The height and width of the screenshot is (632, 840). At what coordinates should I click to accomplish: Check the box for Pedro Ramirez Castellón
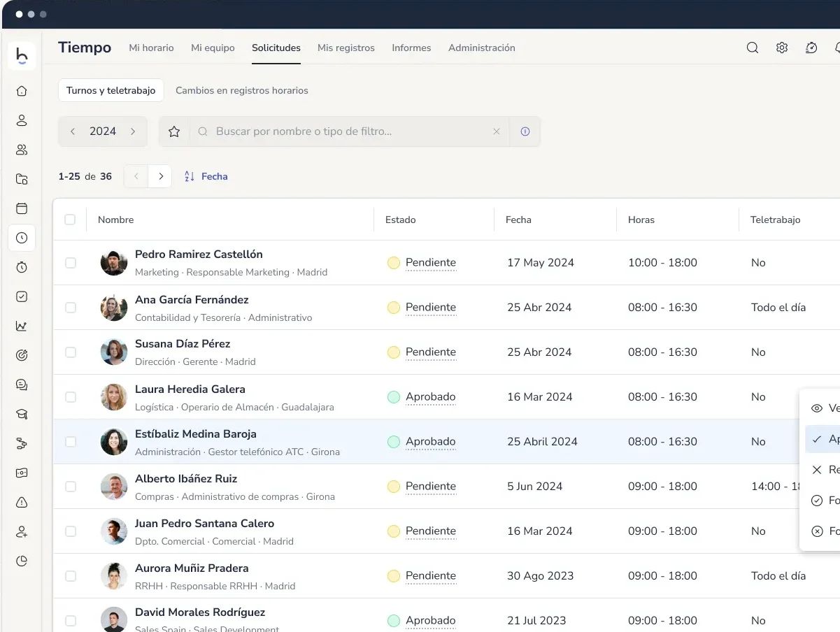[x=71, y=263]
